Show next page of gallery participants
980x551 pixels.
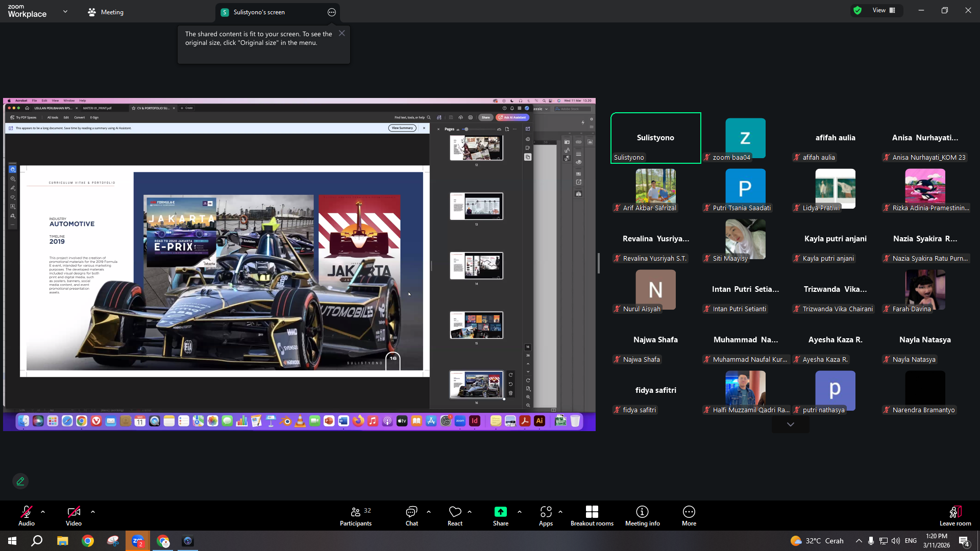[791, 424]
